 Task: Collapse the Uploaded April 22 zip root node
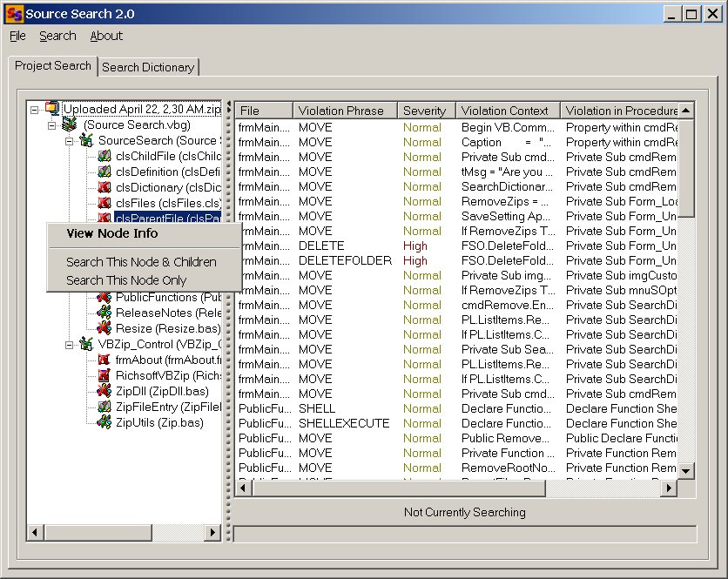(34, 110)
